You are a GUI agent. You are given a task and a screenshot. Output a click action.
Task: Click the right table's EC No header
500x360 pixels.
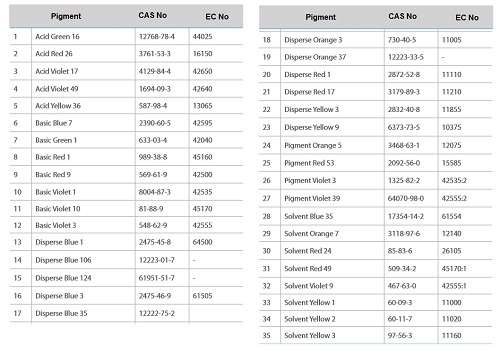pos(467,17)
